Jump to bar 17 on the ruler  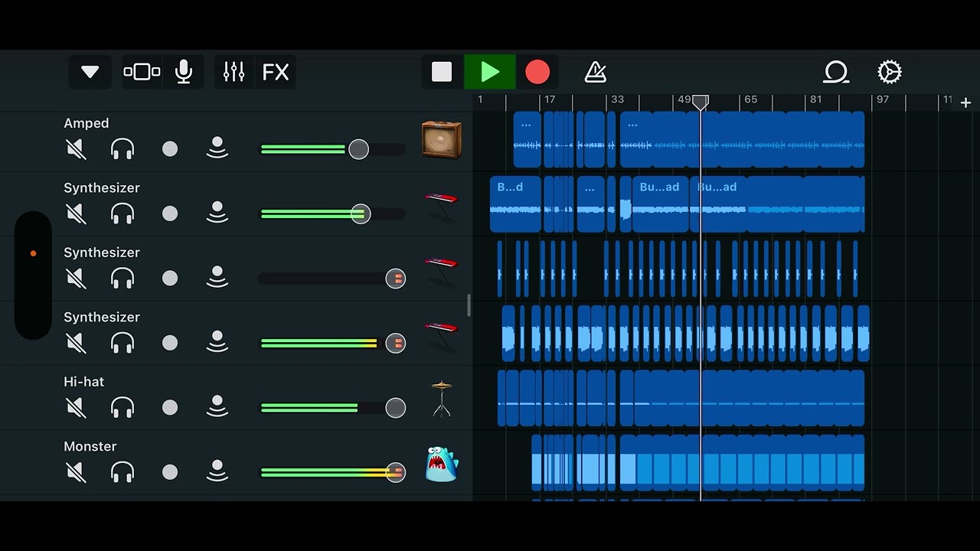coord(550,99)
